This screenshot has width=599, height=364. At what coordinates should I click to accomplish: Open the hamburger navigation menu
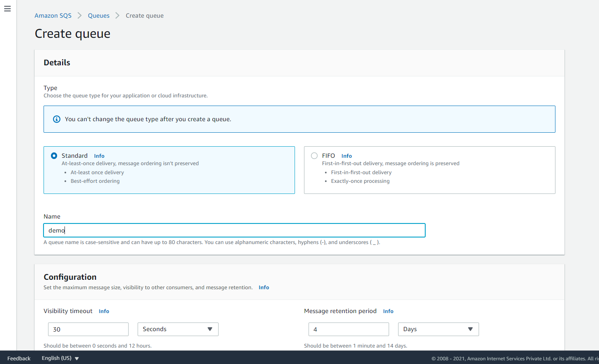7,9
